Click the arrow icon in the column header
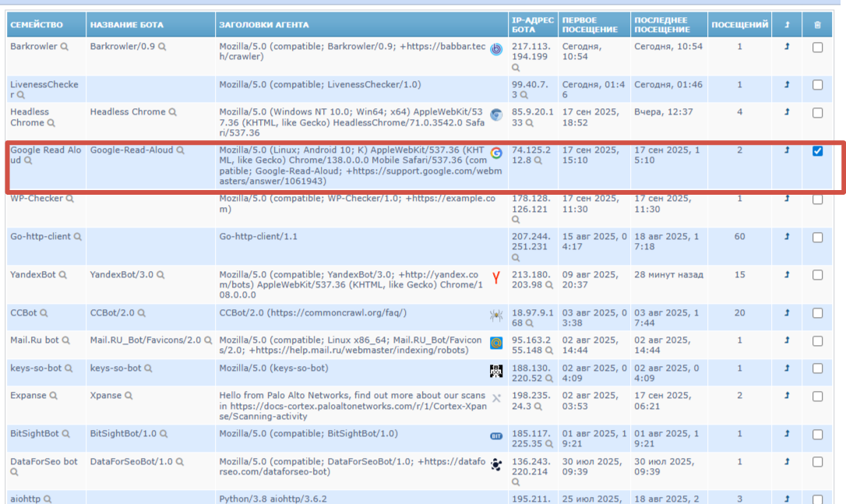The height and width of the screenshot is (504, 846). click(787, 25)
